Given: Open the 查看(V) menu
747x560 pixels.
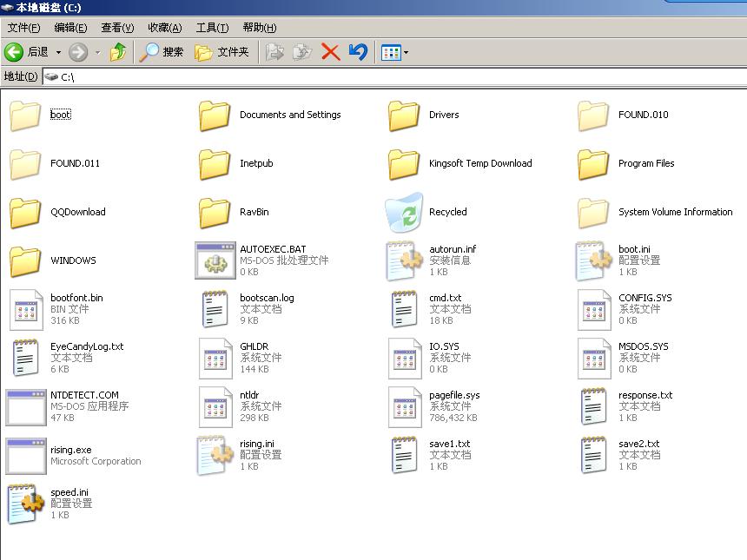Looking at the screenshot, I should pyautogui.click(x=117, y=28).
